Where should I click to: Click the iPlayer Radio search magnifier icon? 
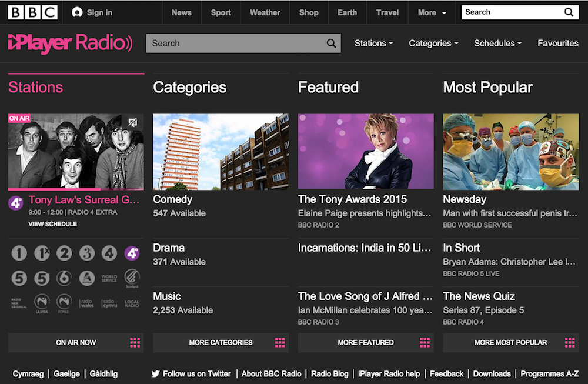[x=332, y=43]
